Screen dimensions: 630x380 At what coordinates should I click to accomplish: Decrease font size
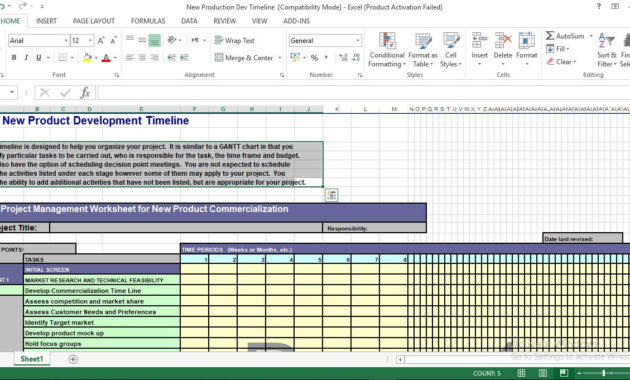pyautogui.click(x=113, y=41)
